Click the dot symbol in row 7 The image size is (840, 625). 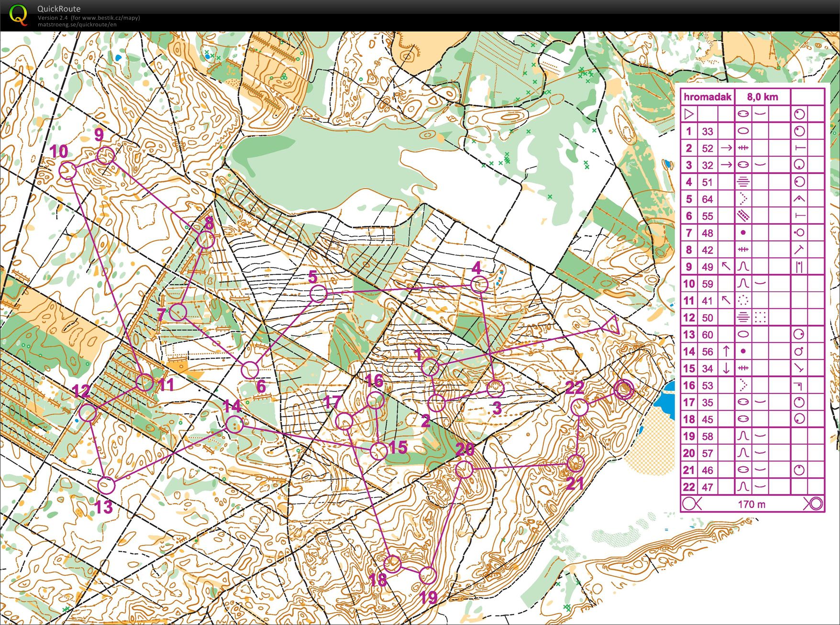743,233
